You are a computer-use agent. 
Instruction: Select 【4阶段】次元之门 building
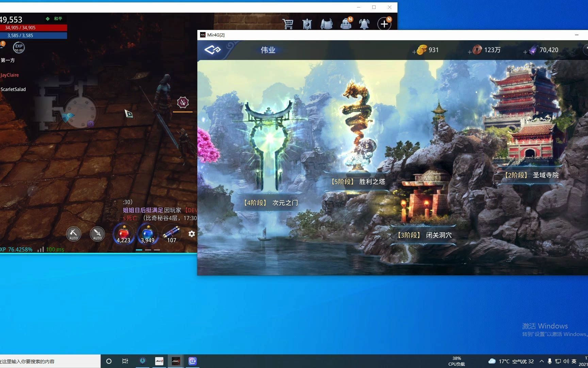click(x=271, y=203)
